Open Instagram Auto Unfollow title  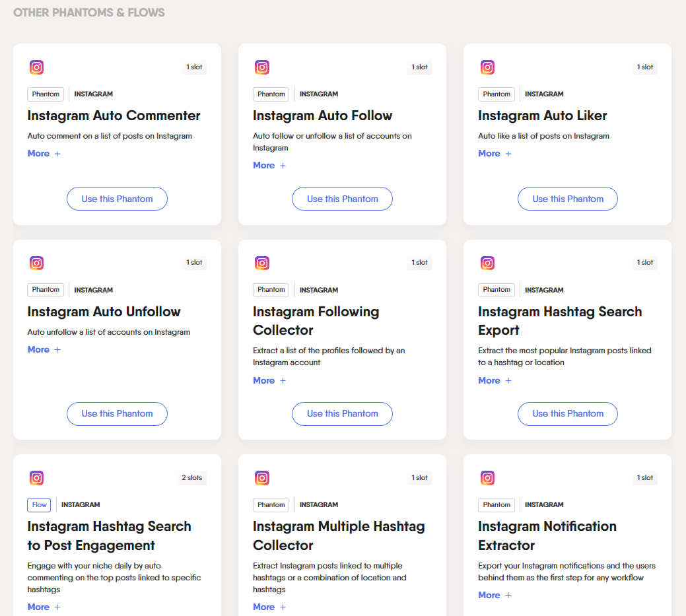[104, 312]
